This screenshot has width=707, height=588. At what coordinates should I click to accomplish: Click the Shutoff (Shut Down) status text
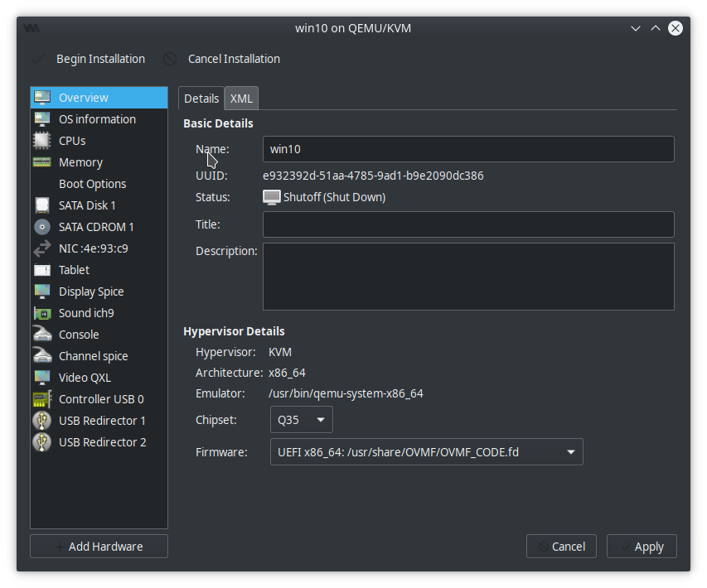[334, 197]
